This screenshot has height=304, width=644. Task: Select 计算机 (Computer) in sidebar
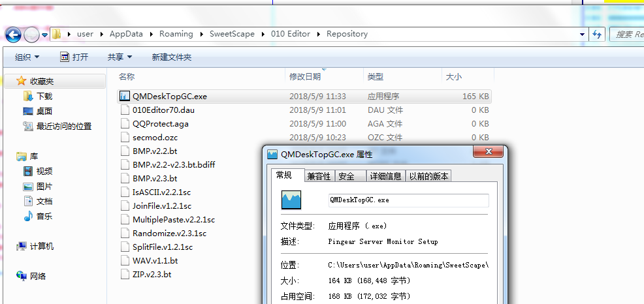[x=42, y=247]
